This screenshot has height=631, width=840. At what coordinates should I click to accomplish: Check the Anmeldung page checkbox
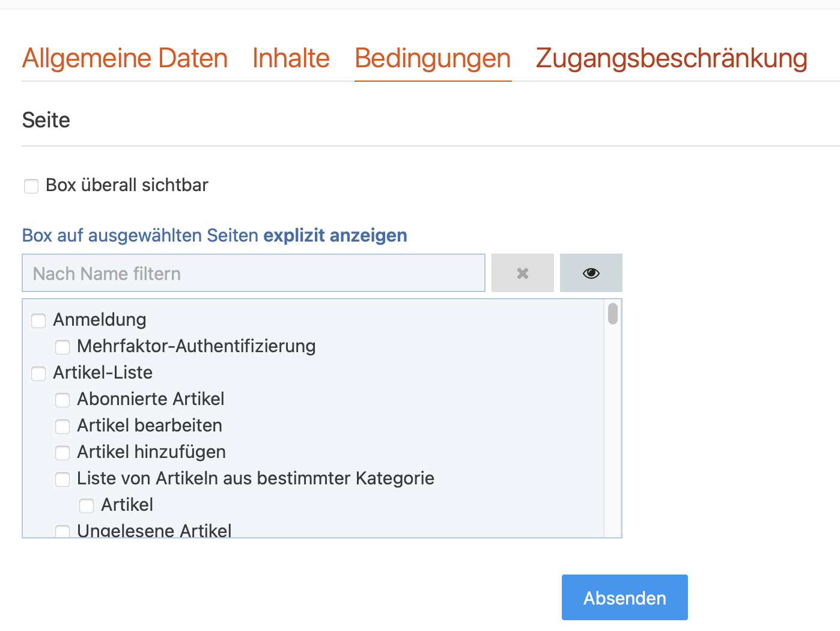click(x=38, y=321)
